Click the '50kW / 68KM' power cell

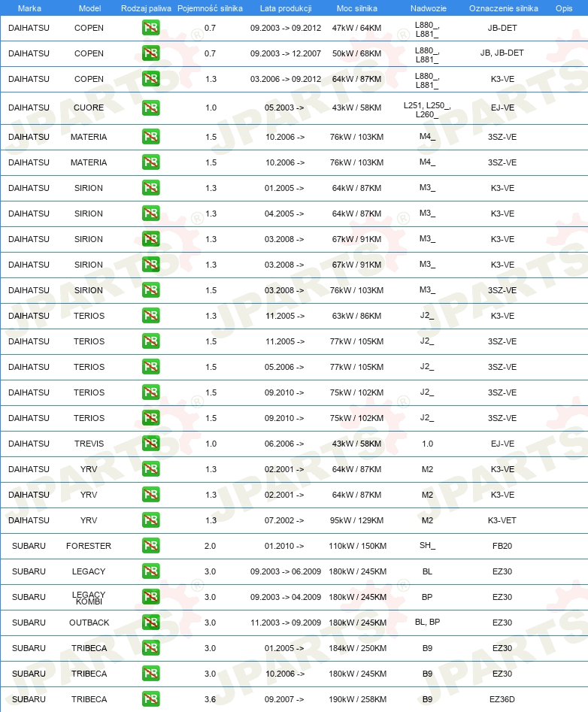point(357,53)
